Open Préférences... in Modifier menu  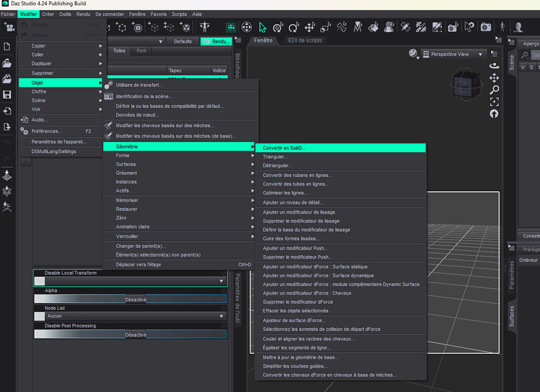tap(61, 131)
